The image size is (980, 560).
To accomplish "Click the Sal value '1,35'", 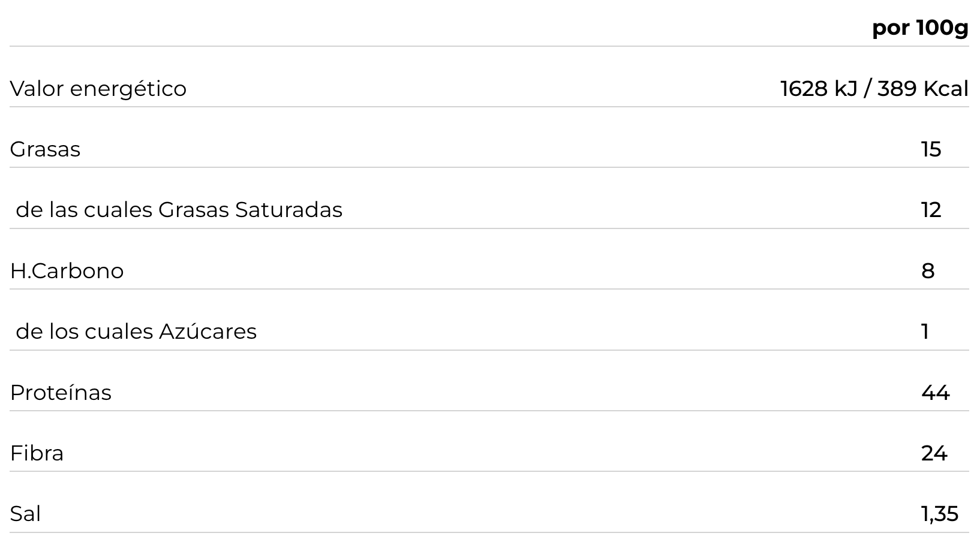I will [939, 514].
